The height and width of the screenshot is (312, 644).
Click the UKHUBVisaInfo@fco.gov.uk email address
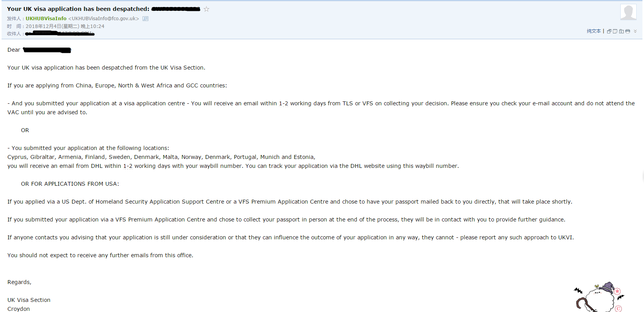(x=104, y=19)
